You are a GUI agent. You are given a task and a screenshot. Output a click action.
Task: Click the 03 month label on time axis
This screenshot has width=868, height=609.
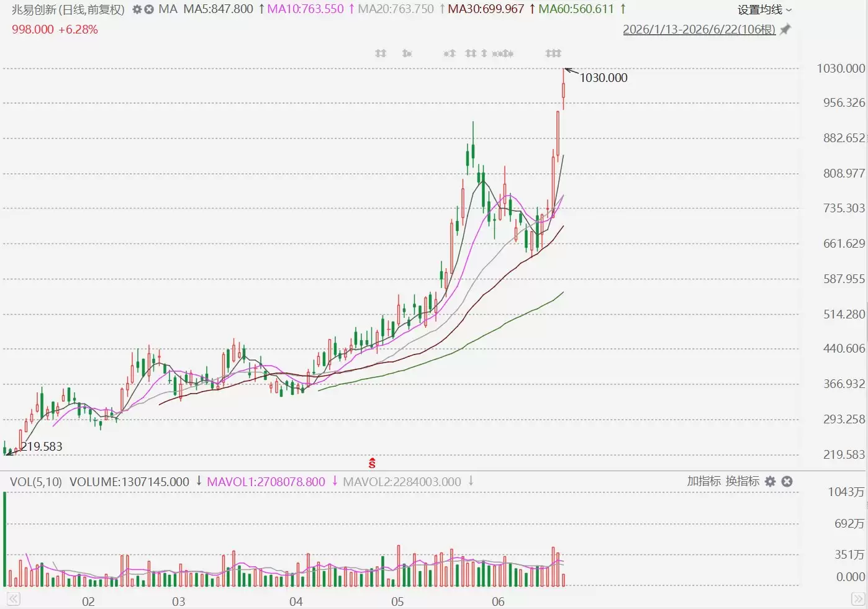[178, 602]
